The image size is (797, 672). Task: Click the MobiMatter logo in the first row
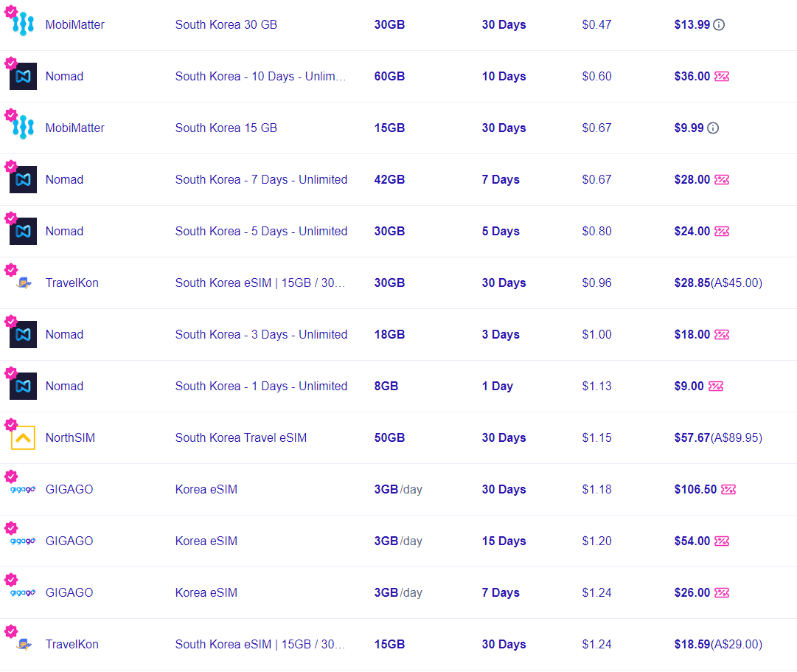pyautogui.click(x=21, y=24)
